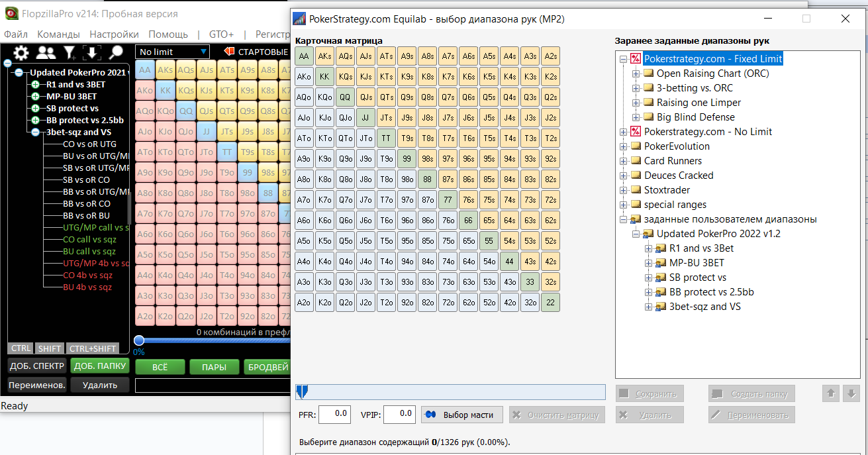Click the FlopzillaPro preflop percentage slider handle

(139, 340)
